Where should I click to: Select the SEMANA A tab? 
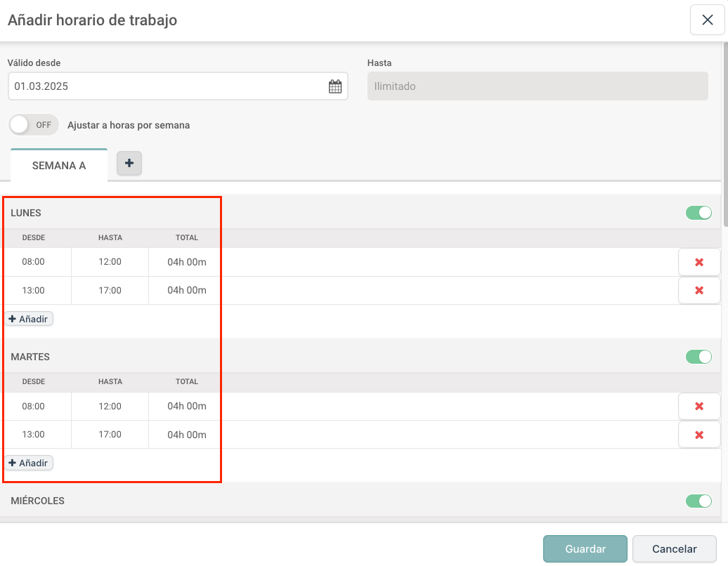click(59, 166)
